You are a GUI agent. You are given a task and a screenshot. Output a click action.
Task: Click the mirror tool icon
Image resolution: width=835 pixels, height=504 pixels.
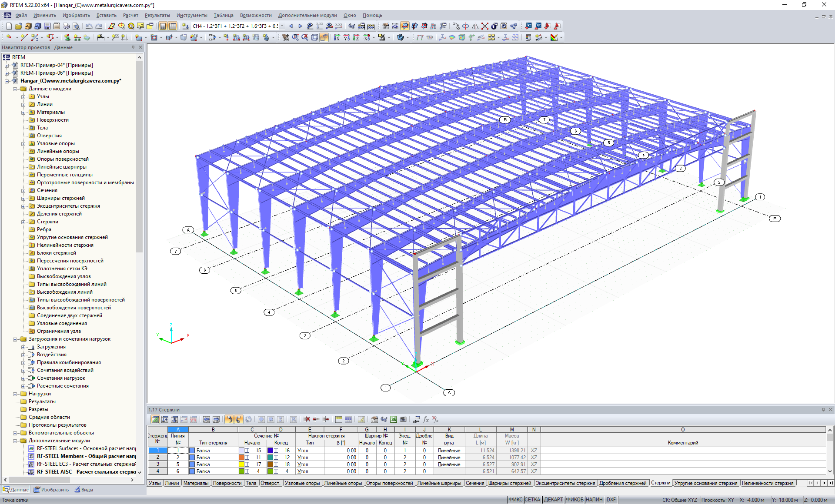[475, 26]
